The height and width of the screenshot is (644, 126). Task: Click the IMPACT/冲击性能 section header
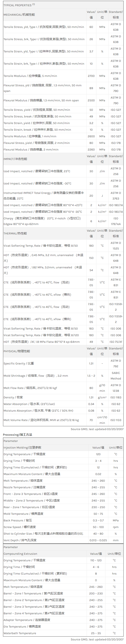(15, 159)
